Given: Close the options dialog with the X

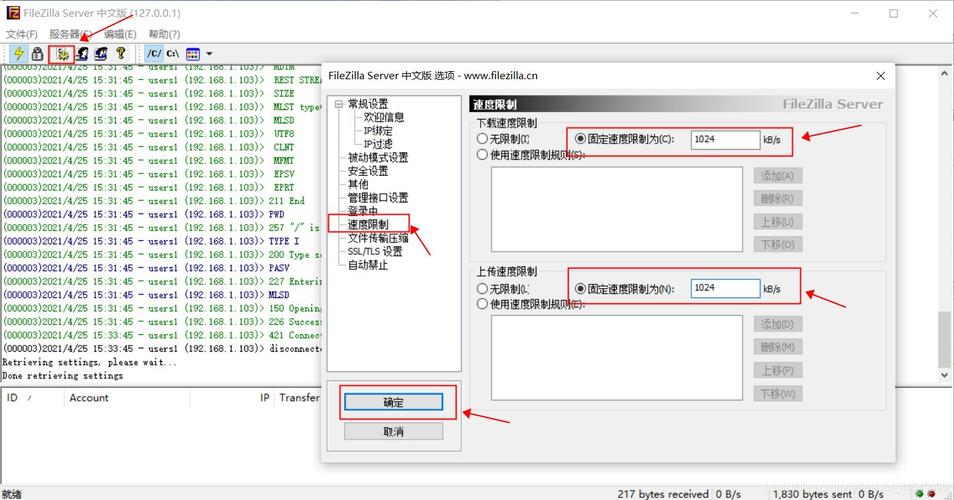Looking at the screenshot, I should (x=880, y=76).
